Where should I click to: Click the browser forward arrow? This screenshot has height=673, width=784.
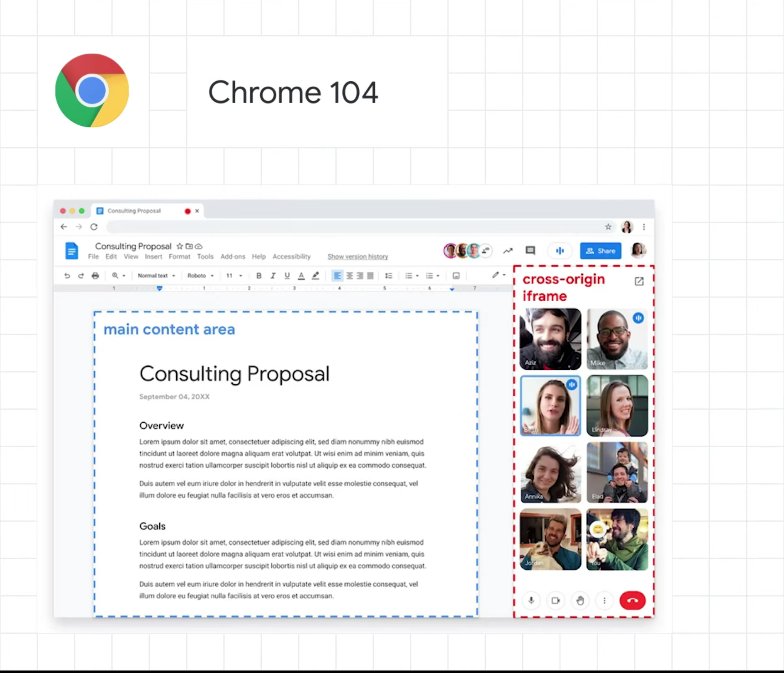click(x=79, y=227)
